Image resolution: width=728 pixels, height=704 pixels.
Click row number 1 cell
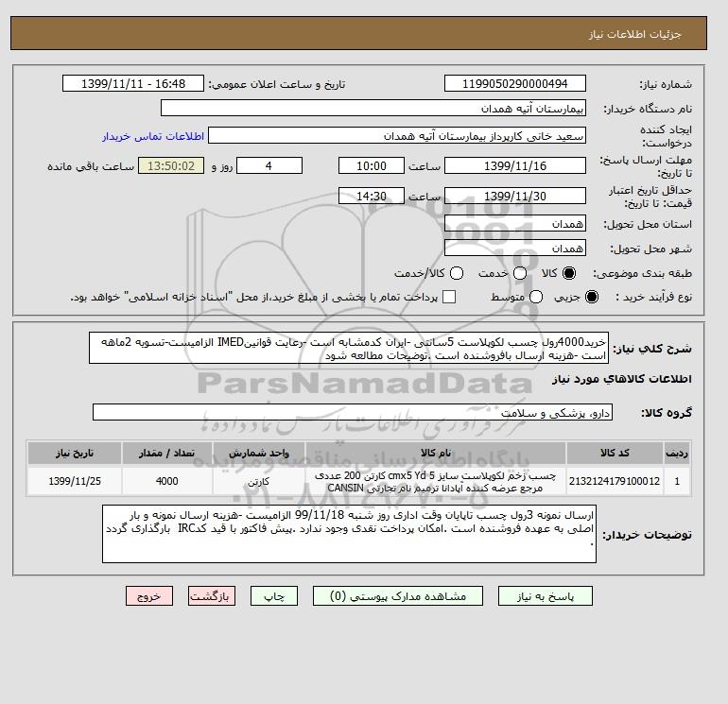(x=677, y=481)
